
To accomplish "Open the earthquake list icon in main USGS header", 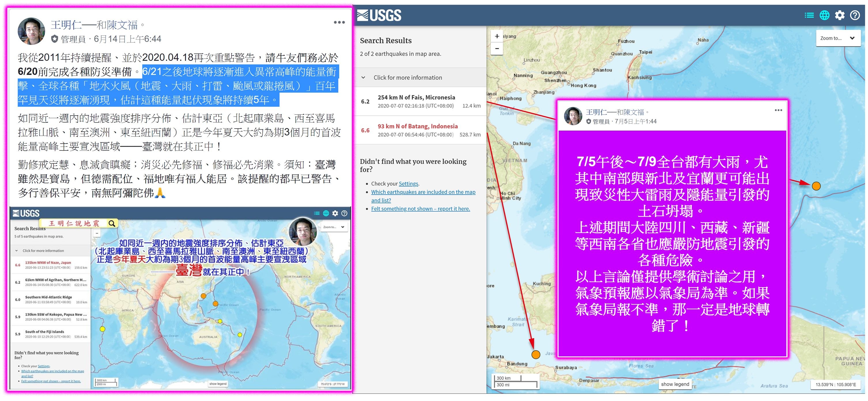I will [809, 15].
